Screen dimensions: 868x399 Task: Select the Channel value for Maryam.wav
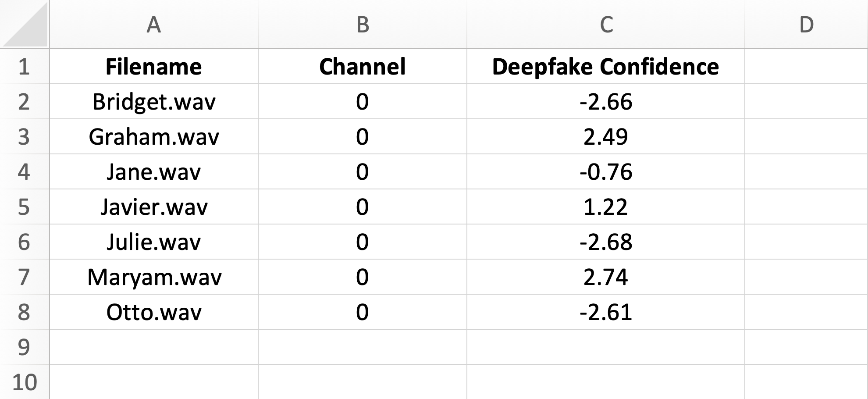click(363, 277)
